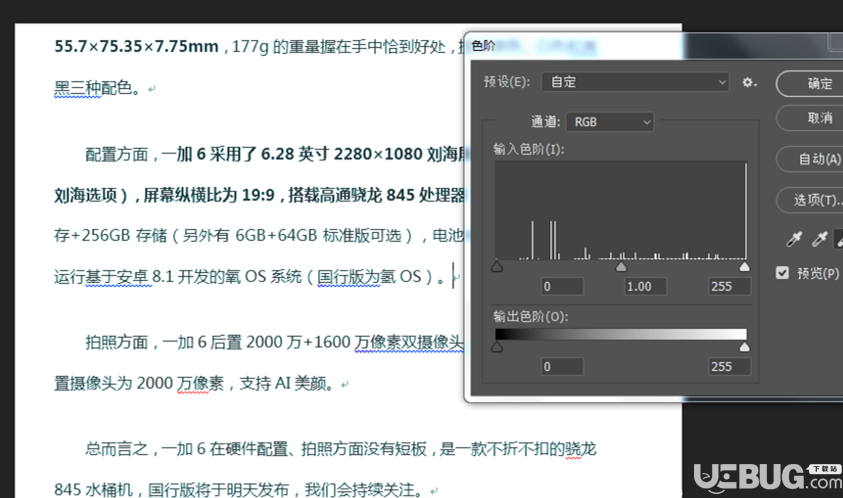Open the 预设 preset dropdown showing 自定

pyautogui.click(x=635, y=82)
